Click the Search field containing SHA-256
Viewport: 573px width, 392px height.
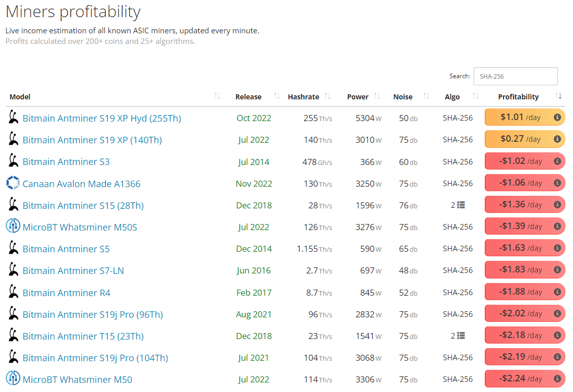tap(515, 76)
